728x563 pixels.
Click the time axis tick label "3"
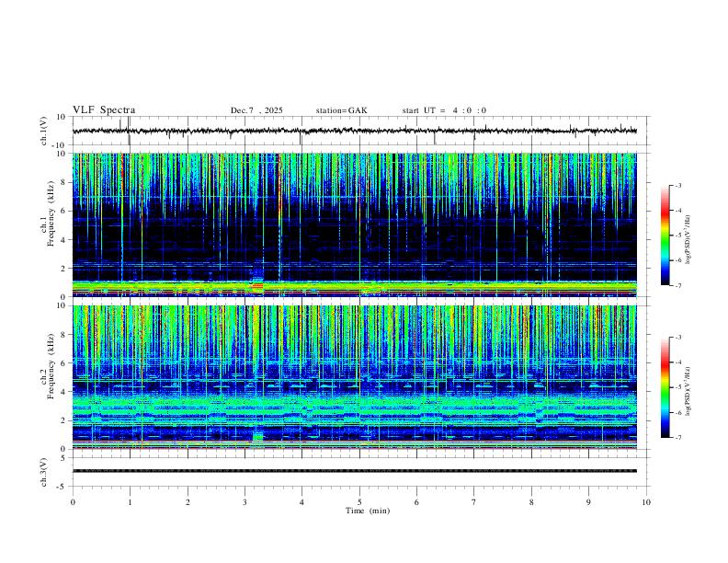pyautogui.click(x=245, y=502)
